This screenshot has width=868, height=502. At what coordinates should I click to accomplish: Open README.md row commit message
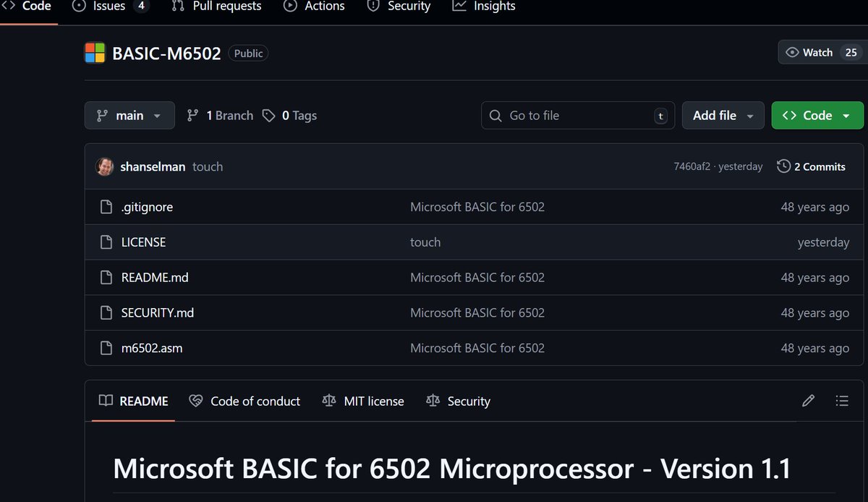[477, 278]
